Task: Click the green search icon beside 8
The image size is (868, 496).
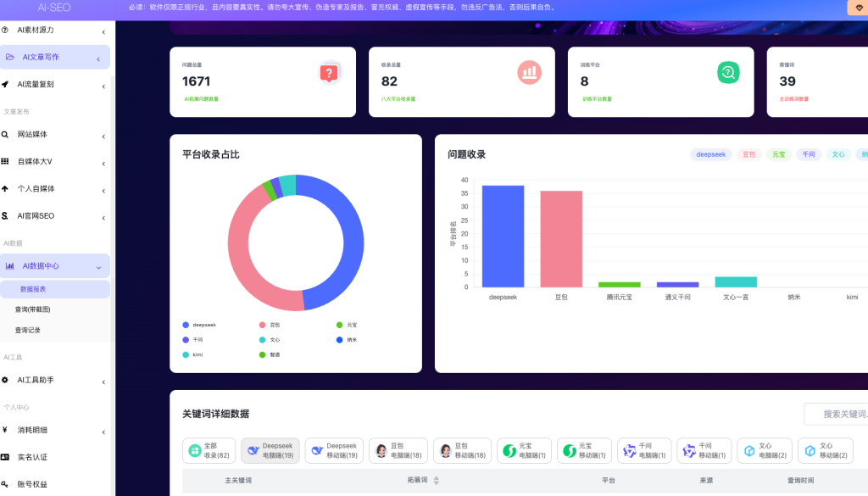Action: [728, 73]
